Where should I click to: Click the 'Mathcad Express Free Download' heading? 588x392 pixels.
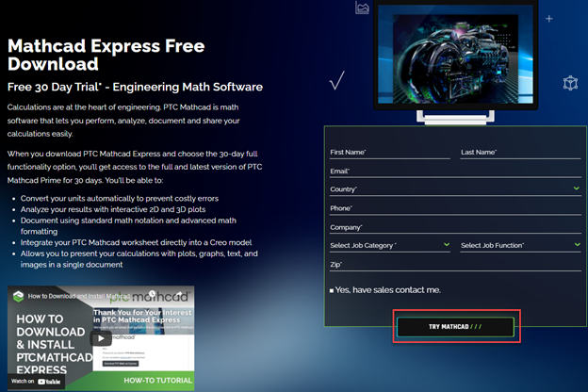tap(106, 55)
